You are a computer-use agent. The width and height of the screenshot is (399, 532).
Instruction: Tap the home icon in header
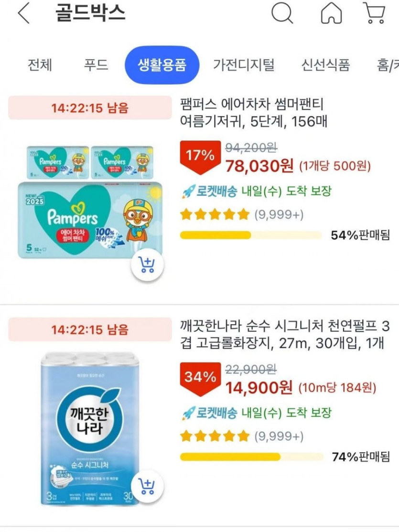[331, 13]
